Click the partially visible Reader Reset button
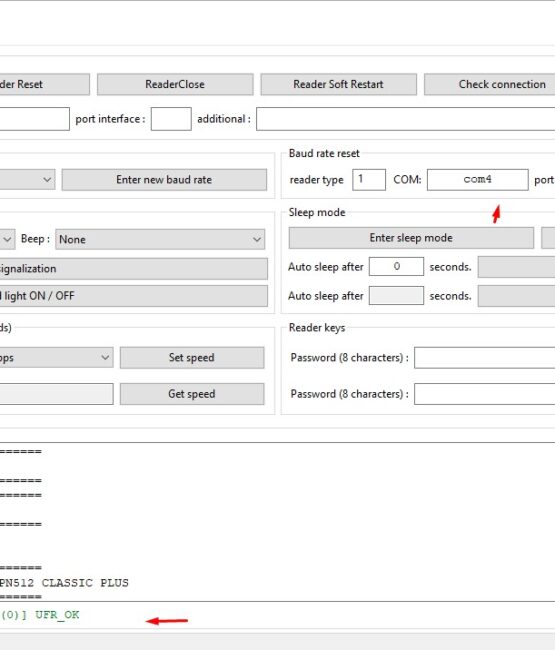555x650 pixels. point(44,85)
